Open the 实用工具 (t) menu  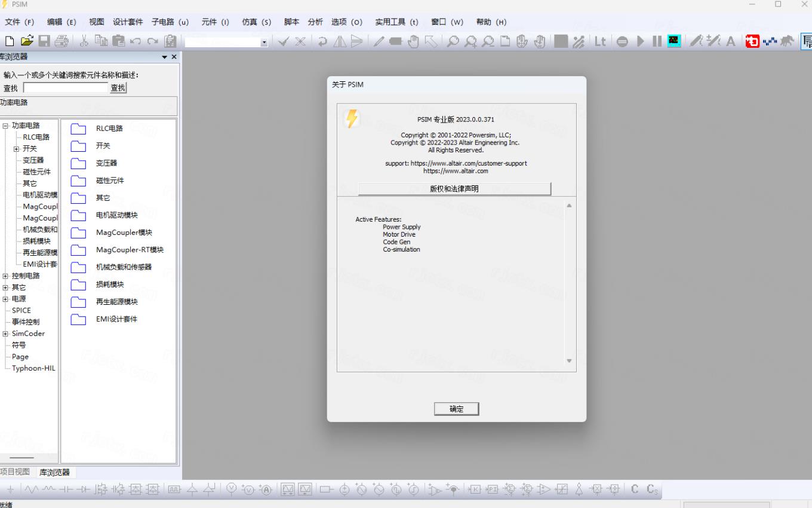(x=396, y=22)
